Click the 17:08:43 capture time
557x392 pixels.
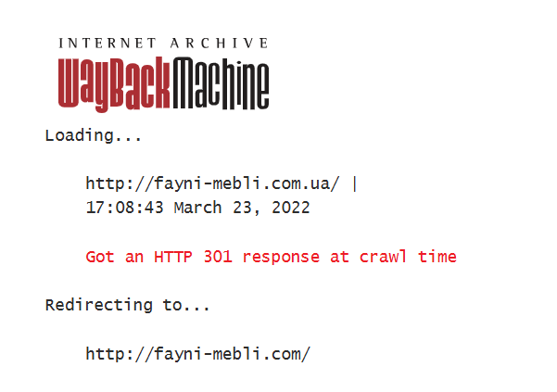point(125,208)
